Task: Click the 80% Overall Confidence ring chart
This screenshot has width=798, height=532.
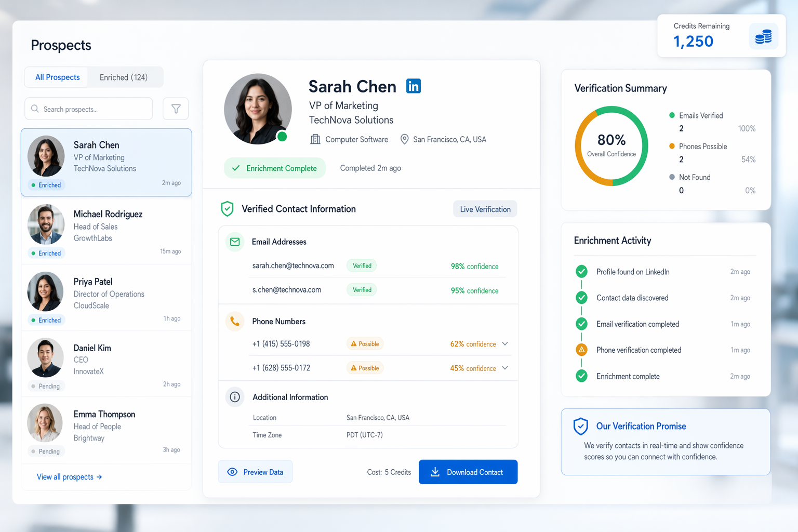Action: click(x=611, y=146)
